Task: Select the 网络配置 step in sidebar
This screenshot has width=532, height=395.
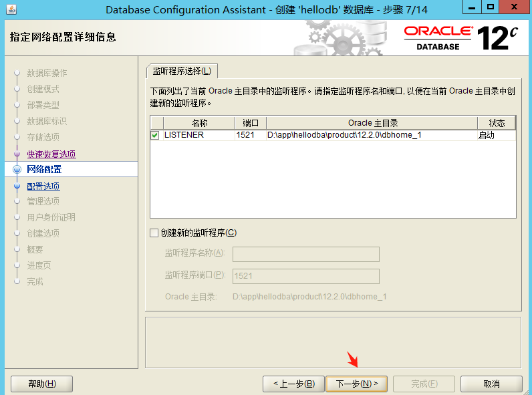Action: click(44, 169)
